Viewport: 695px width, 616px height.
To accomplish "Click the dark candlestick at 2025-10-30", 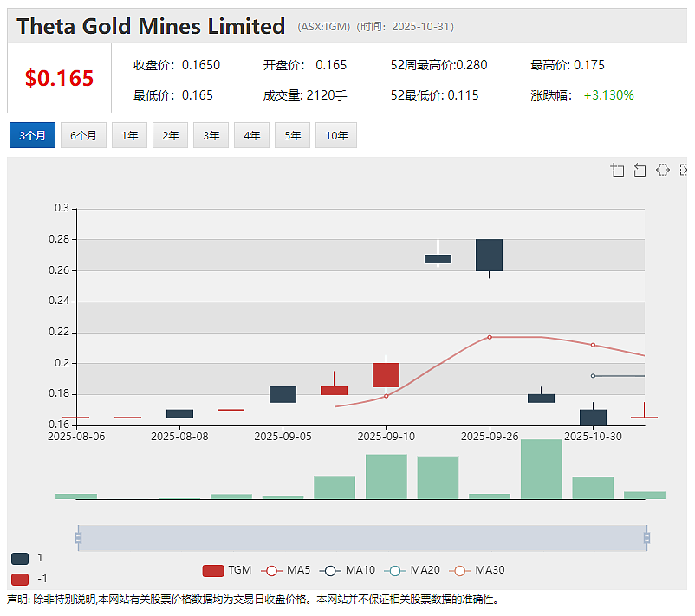I will point(593,418).
